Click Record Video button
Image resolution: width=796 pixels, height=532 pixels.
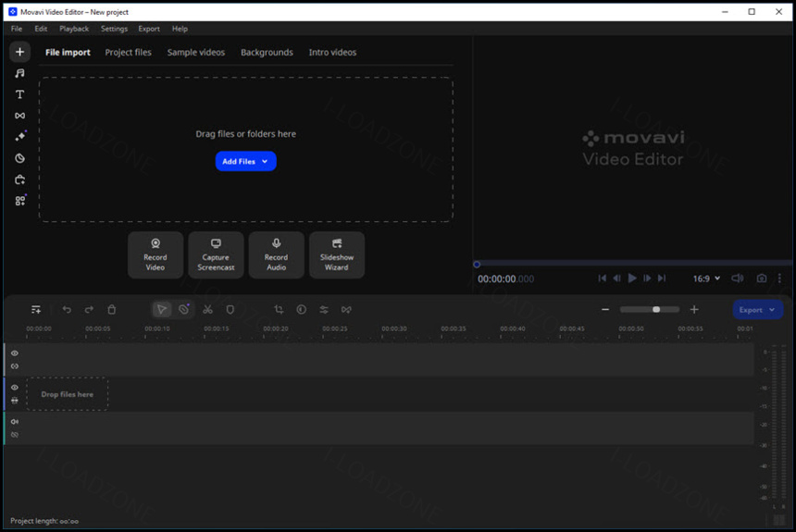point(155,254)
